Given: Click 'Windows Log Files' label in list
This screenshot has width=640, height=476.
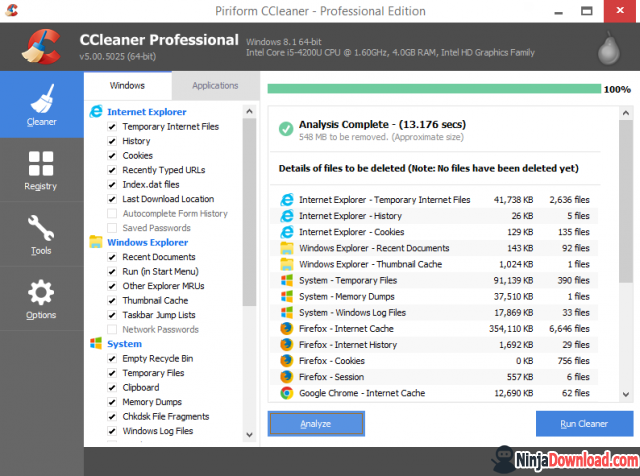Looking at the screenshot, I should (158, 431).
